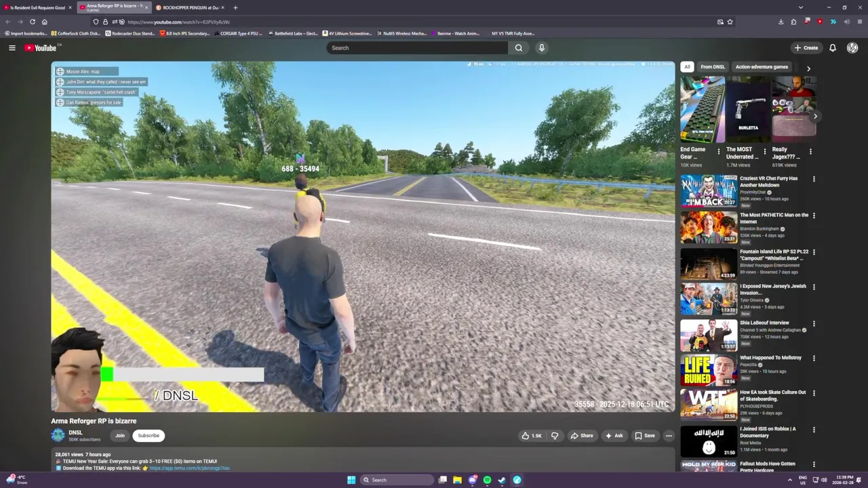This screenshot has height=488, width=868.
Task: Open a new browser tab
Action: [x=235, y=7]
